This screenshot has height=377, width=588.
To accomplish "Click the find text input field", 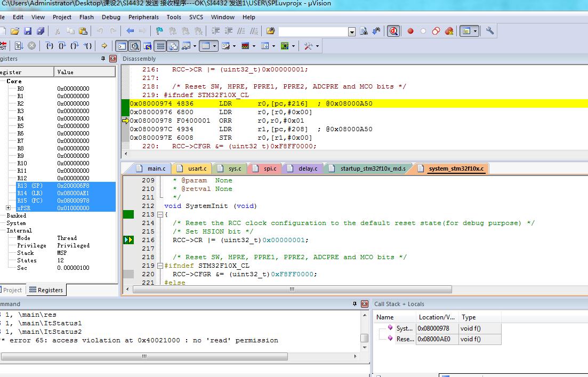I will tap(313, 31).
